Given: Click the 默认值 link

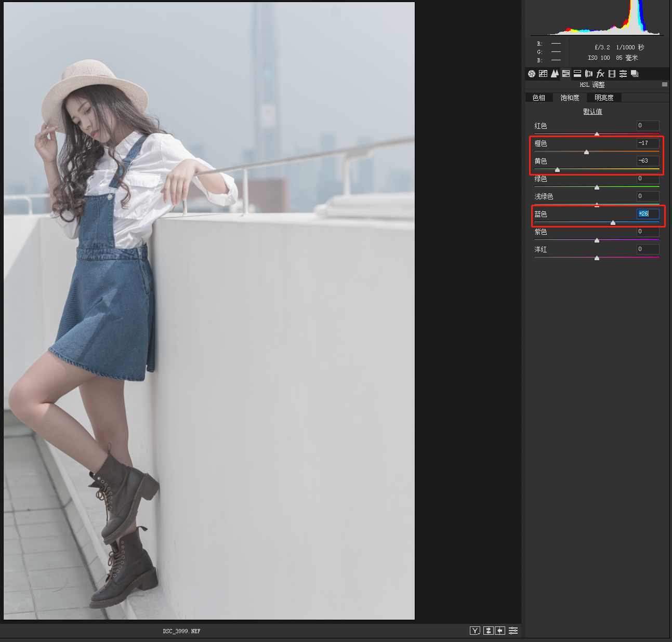Looking at the screenshot, I should click(592, 112).
